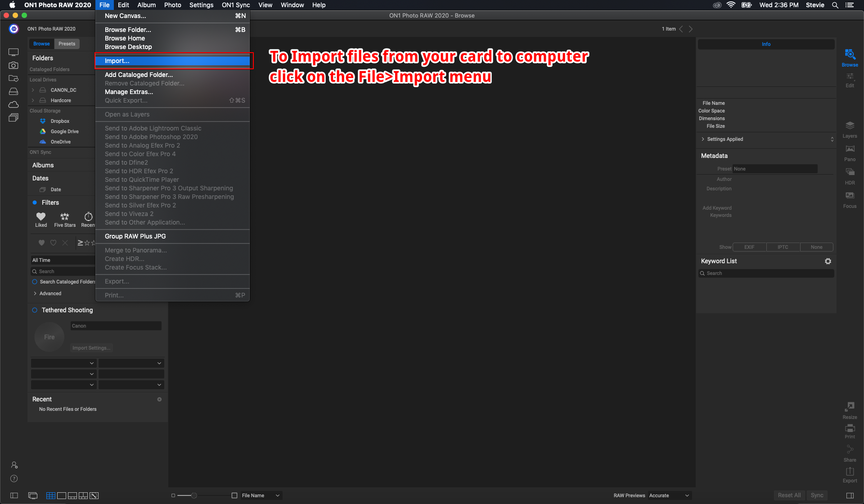This screenshot has width=864, height=504.
Task: Select Search Cataloged Folders radio option
Action: (x=35, y=282)
